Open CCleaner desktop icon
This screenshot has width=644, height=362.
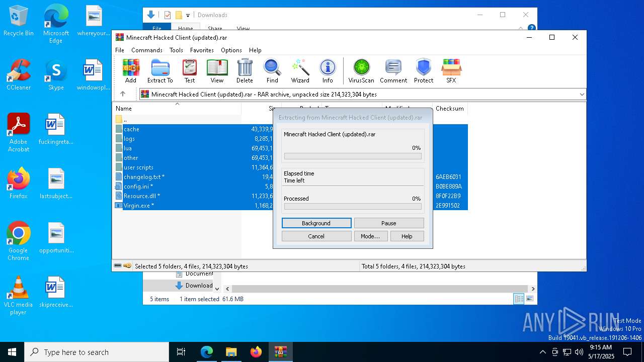(19, 75)
